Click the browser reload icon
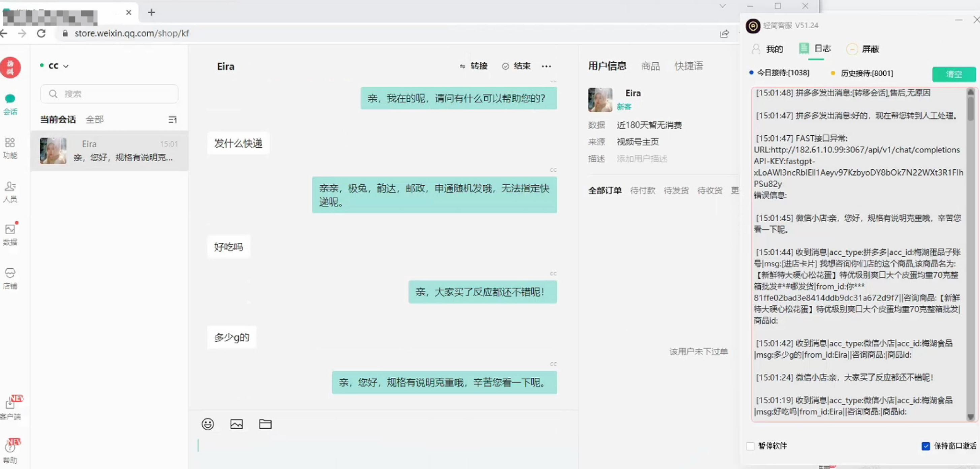Image resolution: width=980 pixels, height=469 pixels. (x=41, y=33)
